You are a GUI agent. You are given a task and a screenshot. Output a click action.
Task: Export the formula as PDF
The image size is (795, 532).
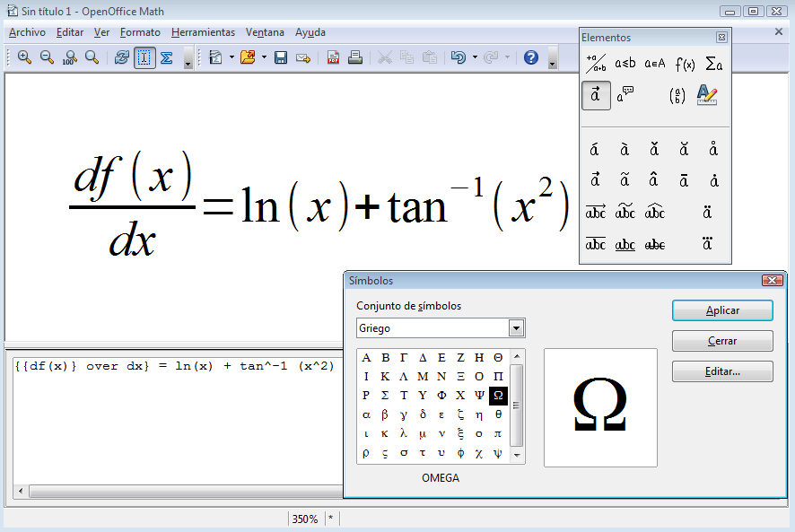tap(333, 57)
